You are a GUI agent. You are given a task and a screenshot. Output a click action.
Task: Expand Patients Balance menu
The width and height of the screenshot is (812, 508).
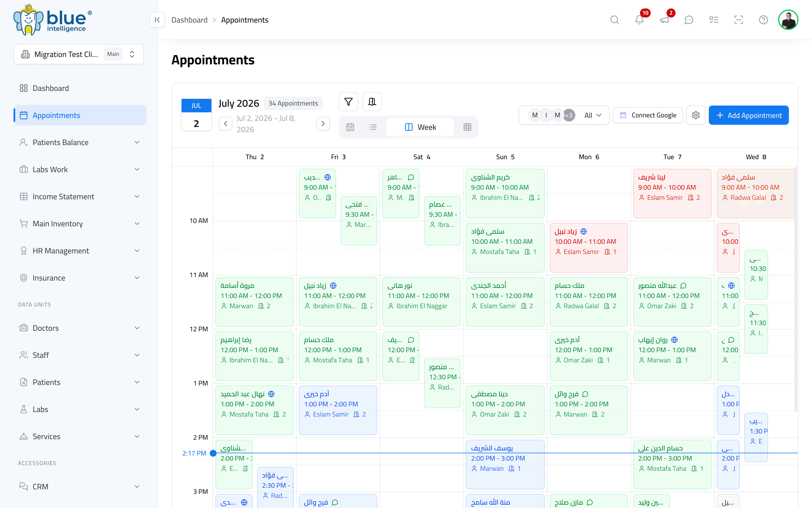coord(80,143)
